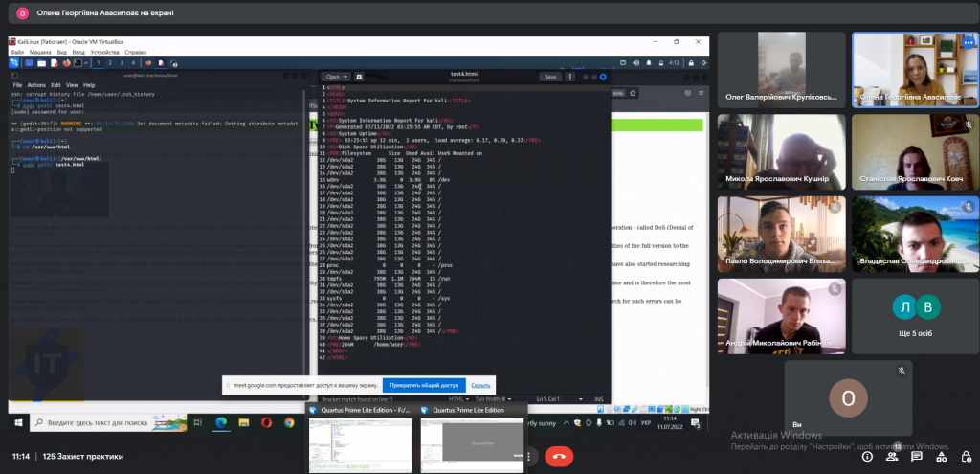
Task: Open VirtualBox Справка menu
Action: pyautogui.click(x=136, y=53)
